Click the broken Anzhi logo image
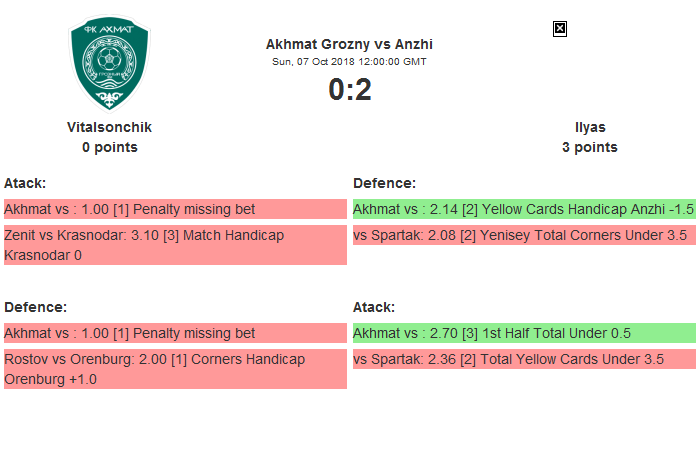The height and width of the screenshot is (460, 700). pos(560,29)
